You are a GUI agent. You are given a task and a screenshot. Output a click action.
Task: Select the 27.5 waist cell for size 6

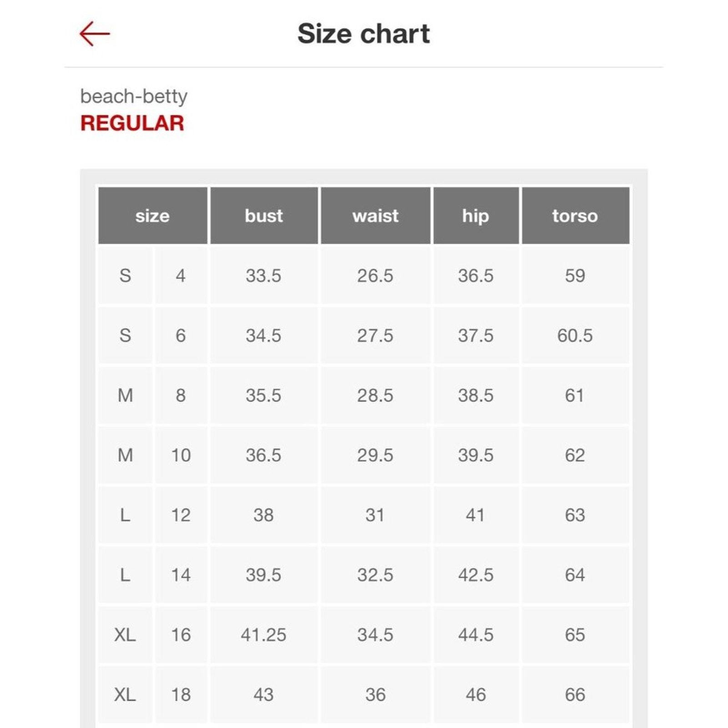coord(375,336)
